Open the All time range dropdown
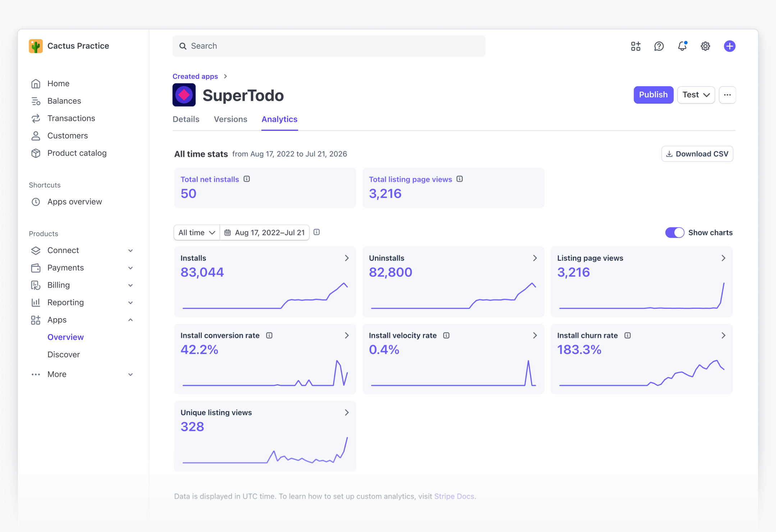The height and width of the screenshot is (532, 776). [x=197, y=233]
